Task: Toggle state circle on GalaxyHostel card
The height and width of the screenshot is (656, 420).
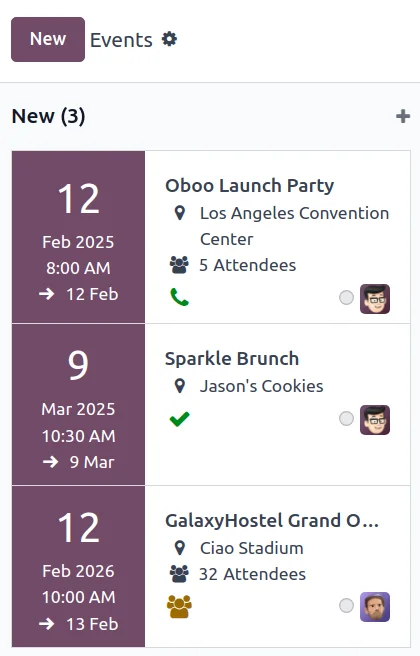Action: [x=346, y=605]
